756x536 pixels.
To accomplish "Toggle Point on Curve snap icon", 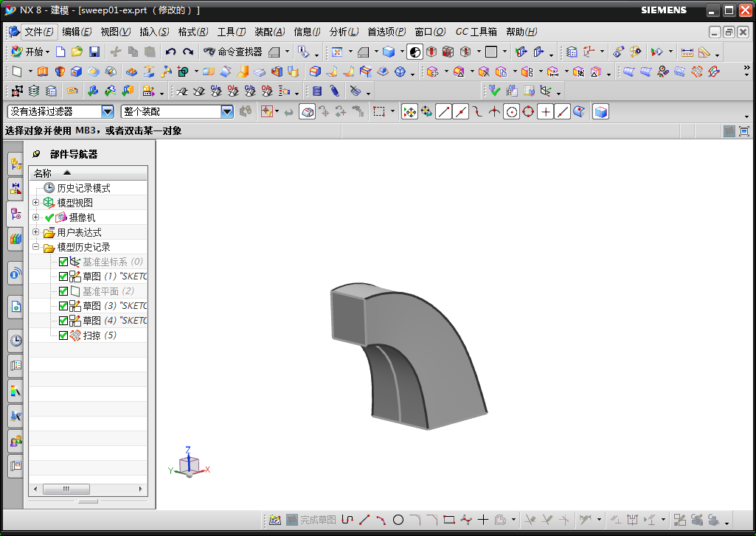I will click(563, 112).
